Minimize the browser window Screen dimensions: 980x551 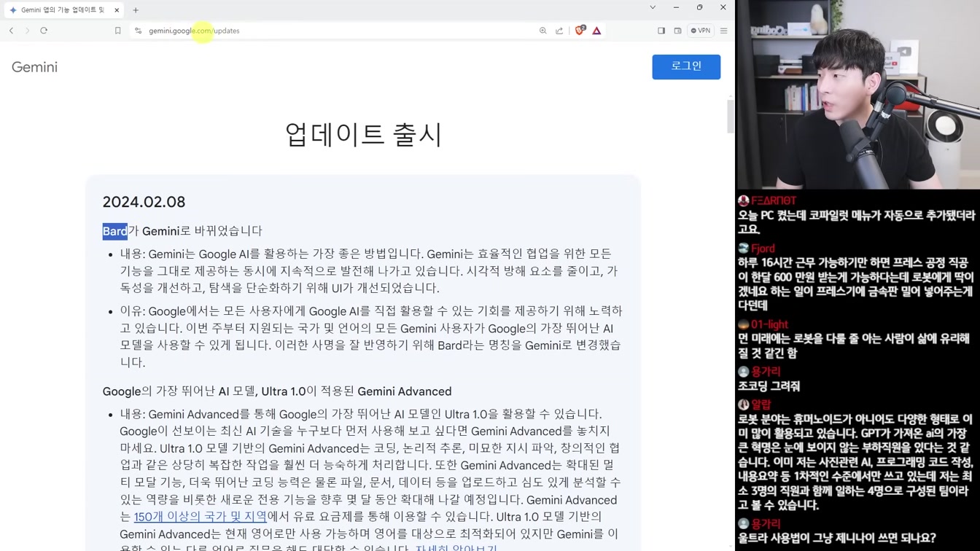(676, 7)
